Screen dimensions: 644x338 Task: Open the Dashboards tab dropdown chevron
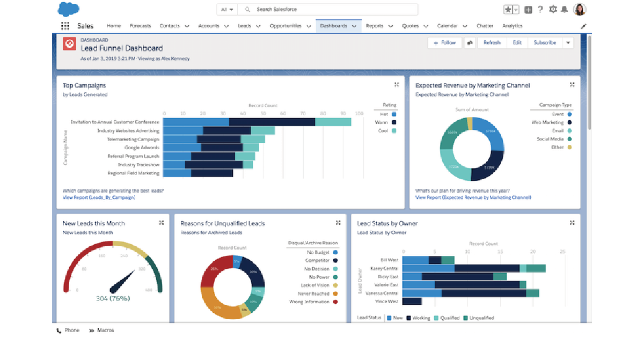[354, 26]
